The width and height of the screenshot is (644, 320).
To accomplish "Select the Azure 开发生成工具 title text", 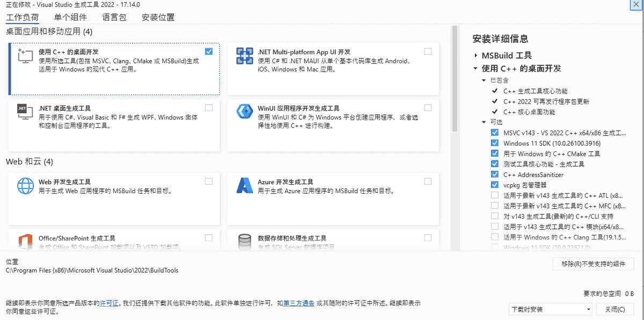I will coord(286,182).
